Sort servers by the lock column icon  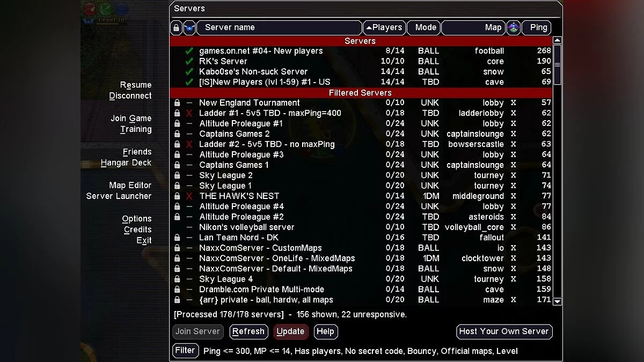(176, 28)
